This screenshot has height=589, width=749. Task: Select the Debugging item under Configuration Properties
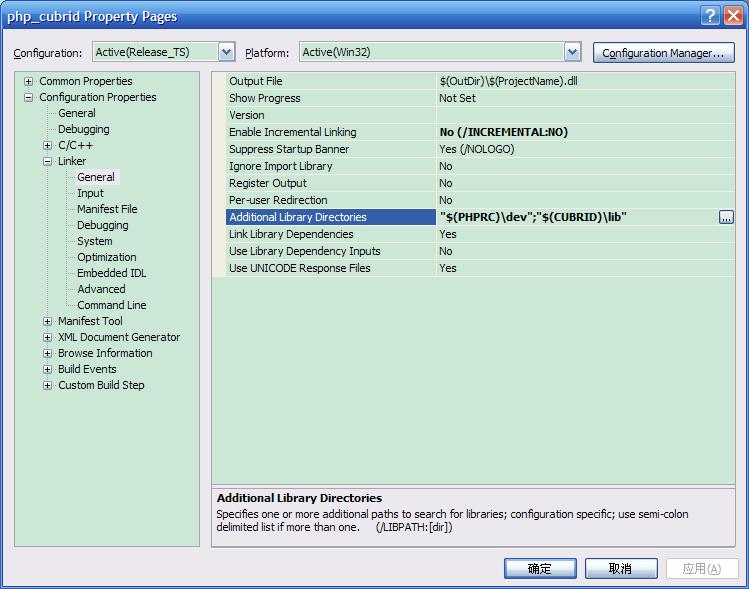click(x=83, y=130)
